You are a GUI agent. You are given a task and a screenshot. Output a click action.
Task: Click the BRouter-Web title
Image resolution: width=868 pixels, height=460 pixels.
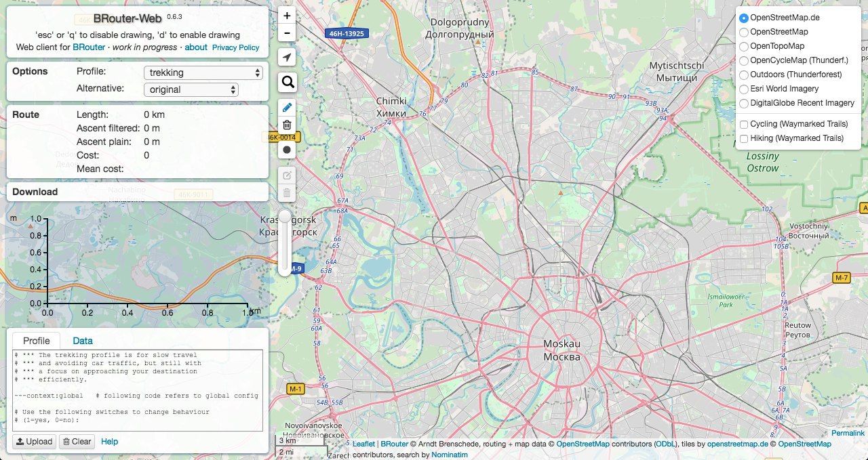[127, 19]
